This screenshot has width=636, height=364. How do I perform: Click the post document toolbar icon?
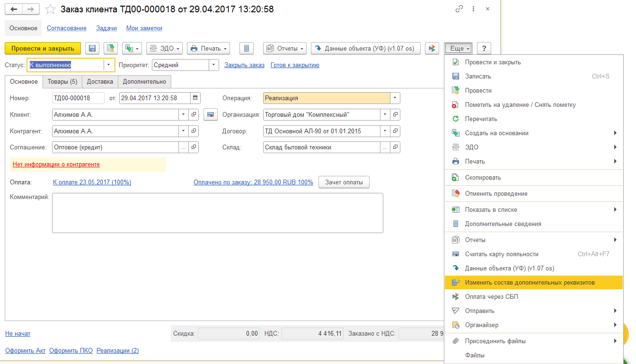tap(111, 48)
